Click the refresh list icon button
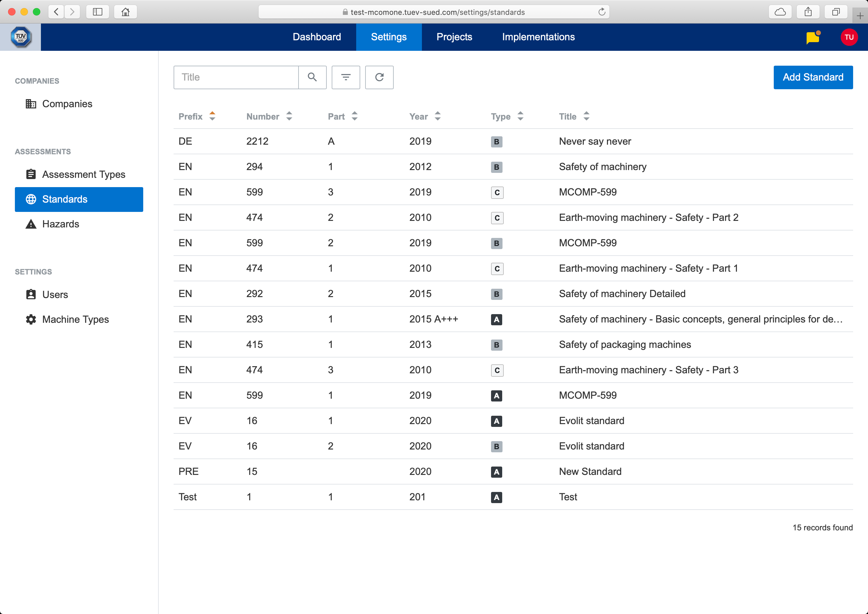This screenshot has height=614, width=868. [379, 77]
